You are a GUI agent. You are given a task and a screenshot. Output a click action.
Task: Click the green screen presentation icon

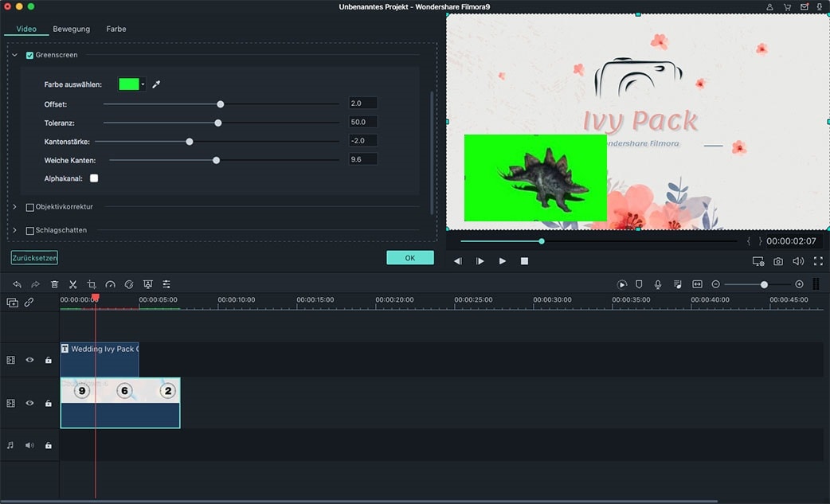click(x=147, y=284)
